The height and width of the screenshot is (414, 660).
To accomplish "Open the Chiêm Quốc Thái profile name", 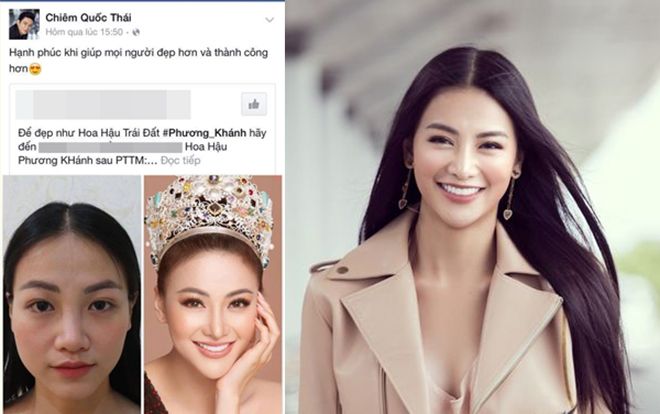I will [88, 17].
